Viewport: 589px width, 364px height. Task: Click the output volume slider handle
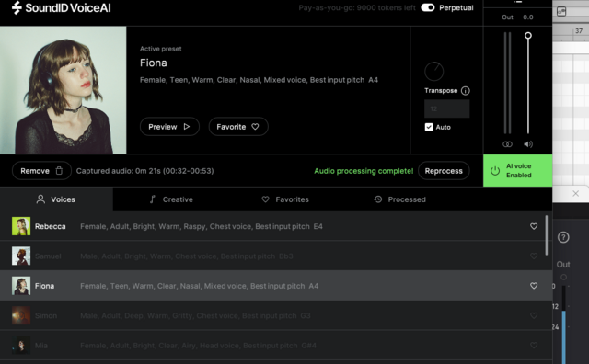pyautogui.click(x=527, y=36)
